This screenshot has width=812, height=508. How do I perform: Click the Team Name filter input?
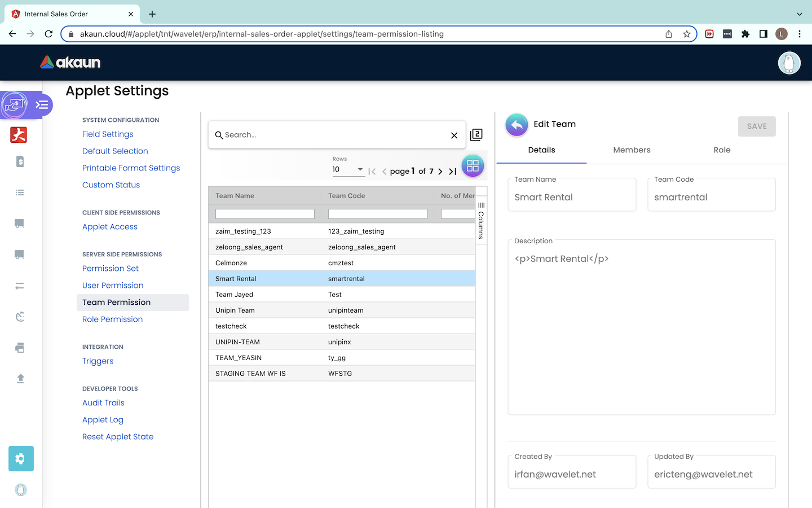[265, 214]
